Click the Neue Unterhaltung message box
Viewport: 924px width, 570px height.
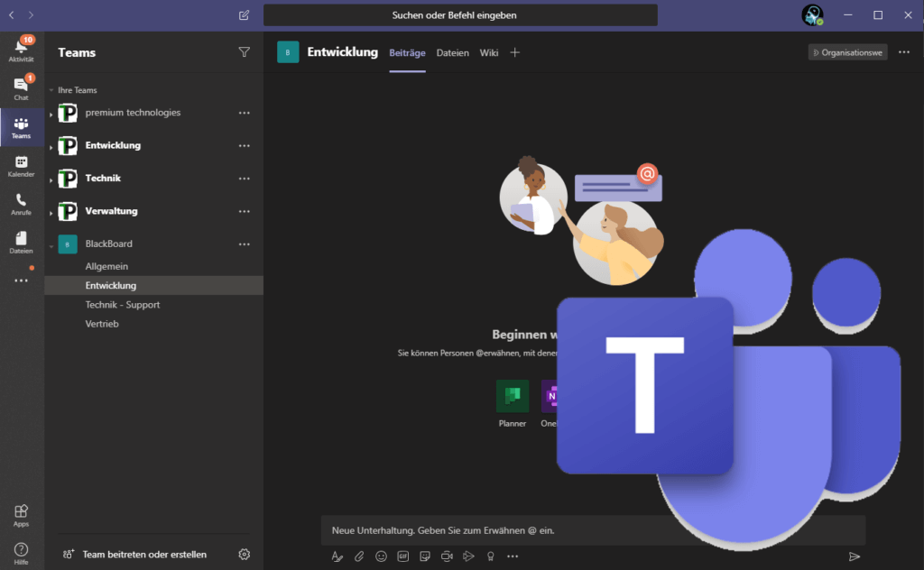tap(593, 530)
